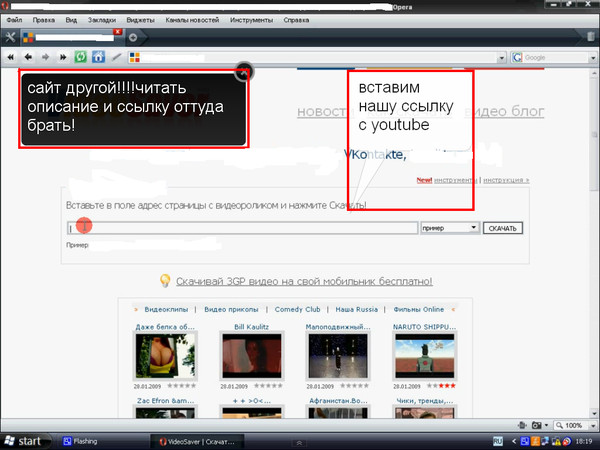600x450 pixels.
Task: Open the Виджеты menu
Action: click(140, 20)
